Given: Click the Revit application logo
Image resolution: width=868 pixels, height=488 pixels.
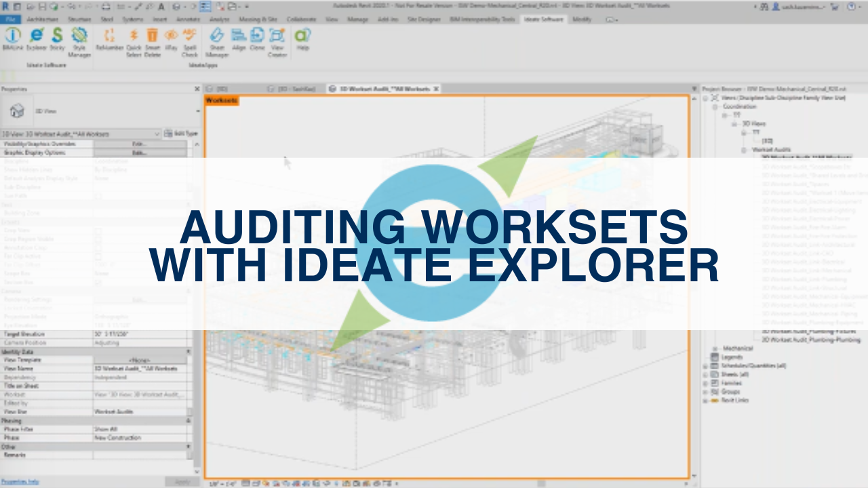Looking at the screenshot, I should [5, 6].
